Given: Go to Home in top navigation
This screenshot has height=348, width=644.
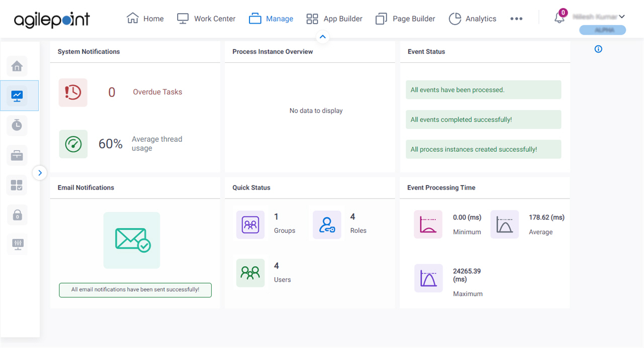Looking at the screenshot, I should [x=145, y=19].
